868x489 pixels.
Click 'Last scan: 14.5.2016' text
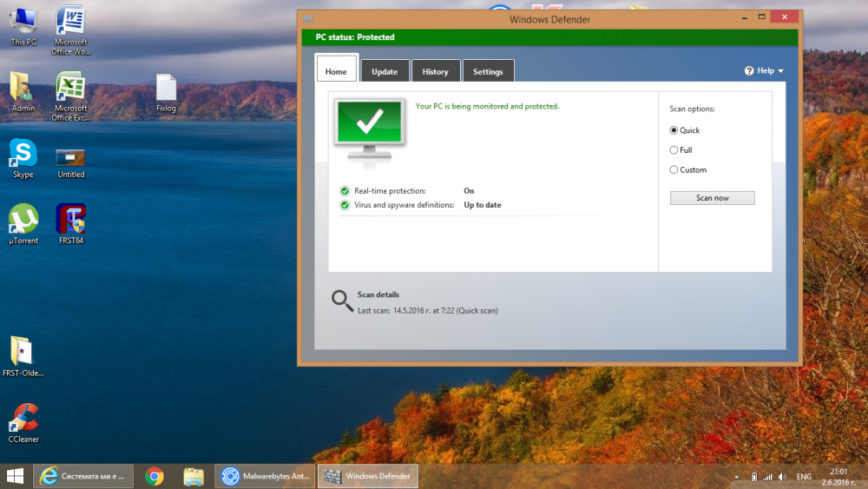click(428, 311)
